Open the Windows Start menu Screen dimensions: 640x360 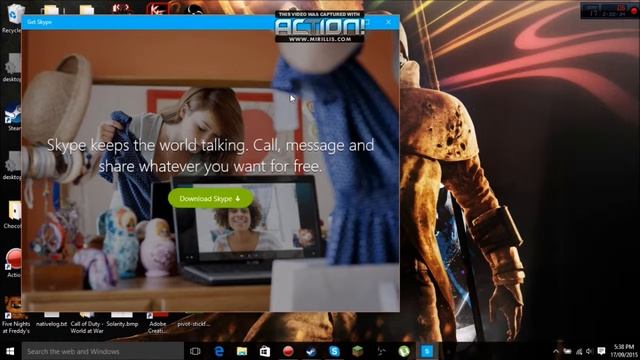(10, 351)
